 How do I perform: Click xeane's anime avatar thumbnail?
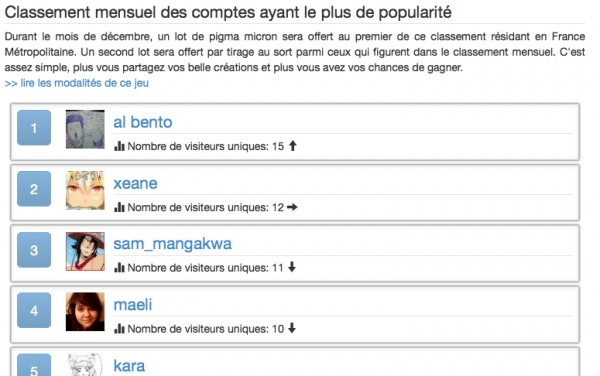pos(85,190)
